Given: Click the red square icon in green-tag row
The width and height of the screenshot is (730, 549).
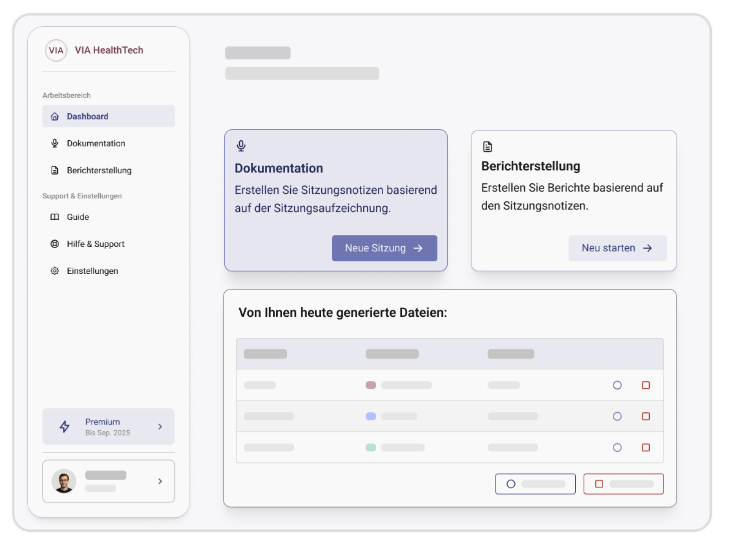Looking at the screenshot, I should [x=646, y=447].
